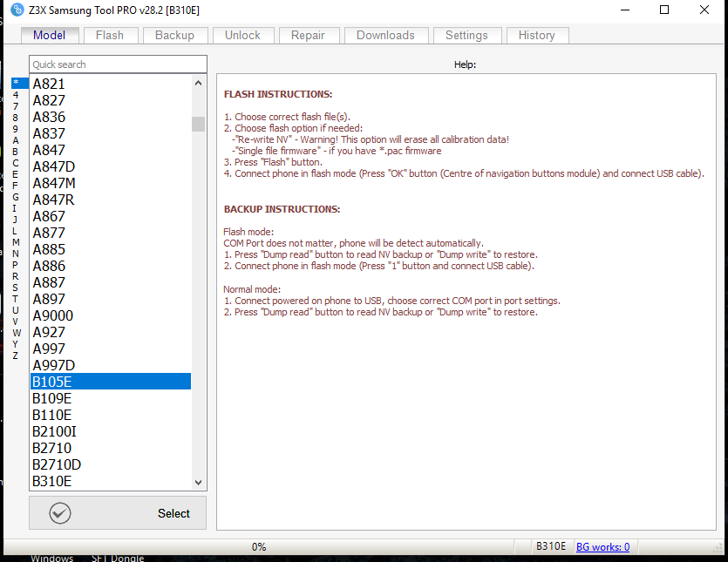Select model B2710D in the list

111,464
